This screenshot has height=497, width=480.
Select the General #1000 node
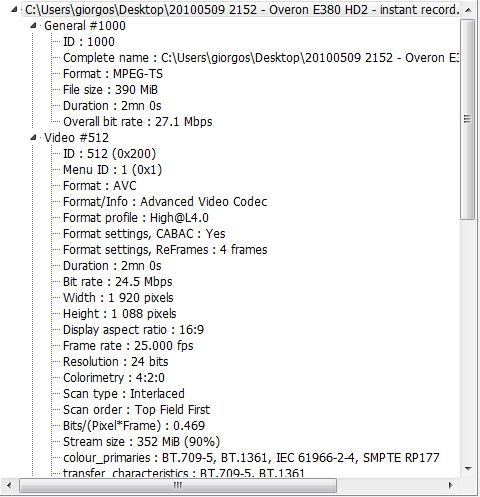point(85,26)
